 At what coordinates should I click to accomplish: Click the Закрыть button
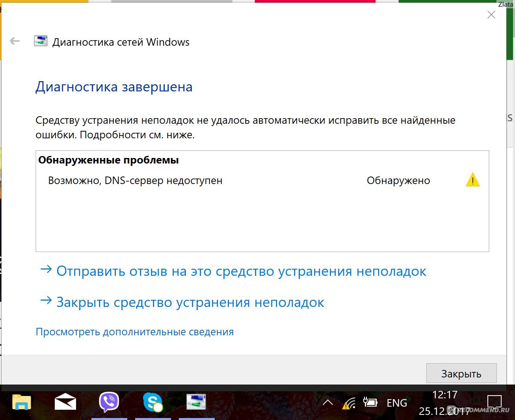[x=461, y=373]
